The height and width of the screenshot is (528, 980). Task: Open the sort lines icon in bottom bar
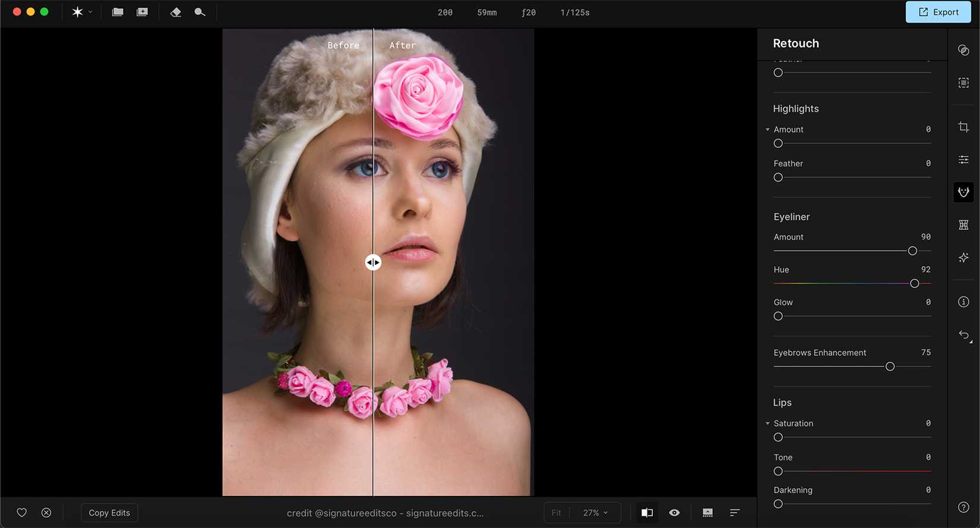735,513
